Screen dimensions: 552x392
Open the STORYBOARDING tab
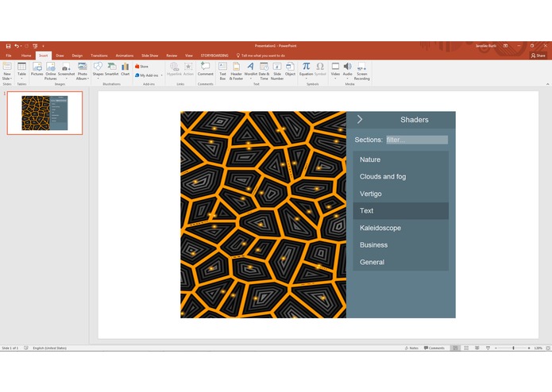pos(214,56)
